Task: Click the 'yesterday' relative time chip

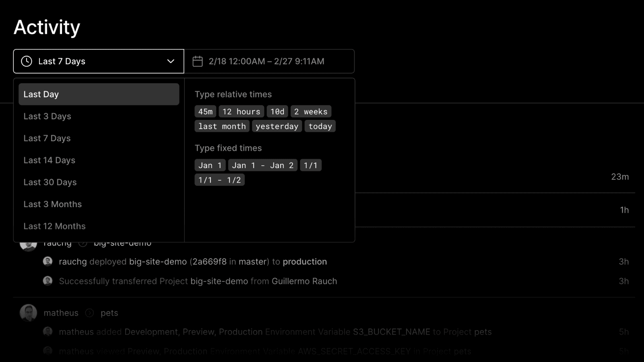Action: (x=277, y=126)
